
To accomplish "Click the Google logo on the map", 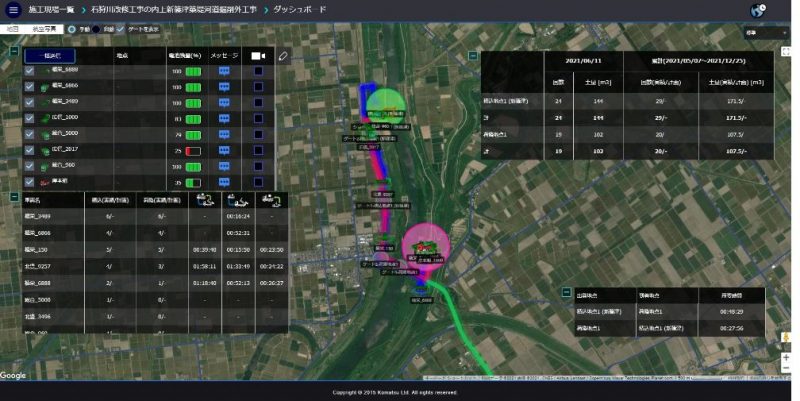I will [x=13, y=375].
